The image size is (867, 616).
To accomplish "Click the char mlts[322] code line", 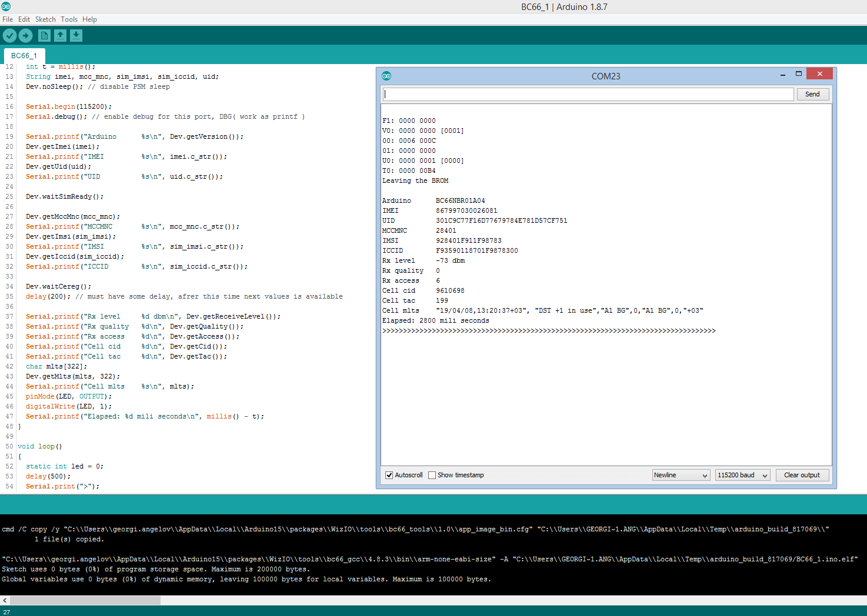I will [x=56, y=367].
